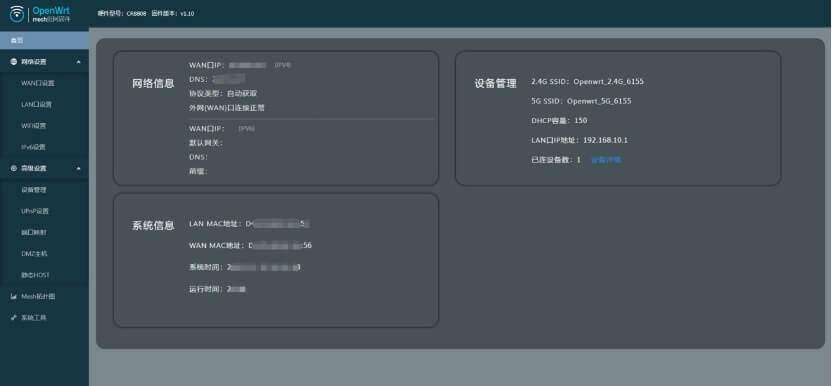Open LAN口设置 in the sidebar
The image size is (832, 386).
click(x=37, y=105)
